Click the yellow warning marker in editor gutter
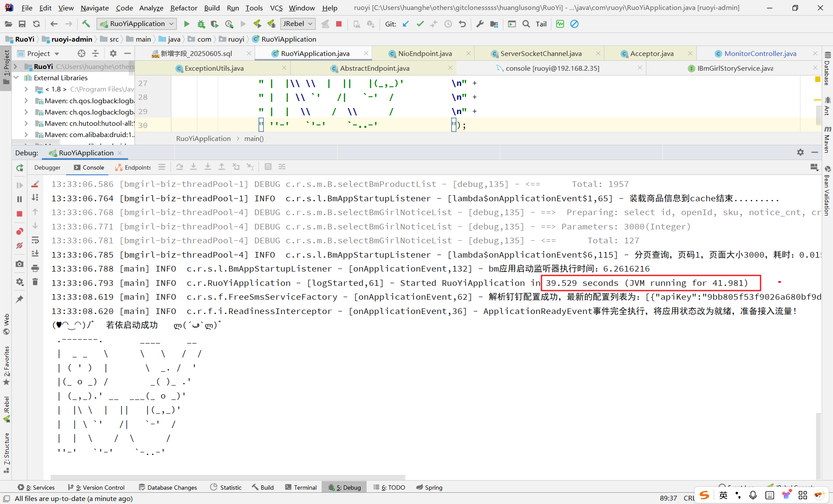833x504 pixels. (818, 79)
